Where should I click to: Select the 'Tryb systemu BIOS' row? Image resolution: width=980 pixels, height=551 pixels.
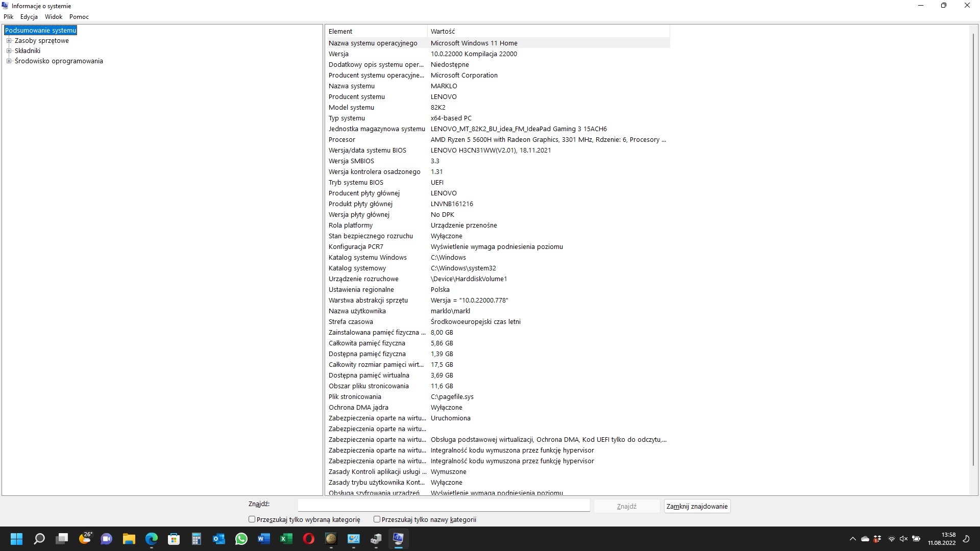pyautogui.click(x=498, y=183)
